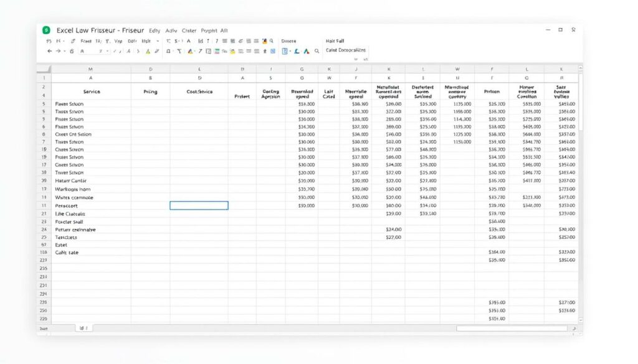Click the green app logo icon
Image resolution: width=638 pixels, height=364 pixels.
(46, 30)
